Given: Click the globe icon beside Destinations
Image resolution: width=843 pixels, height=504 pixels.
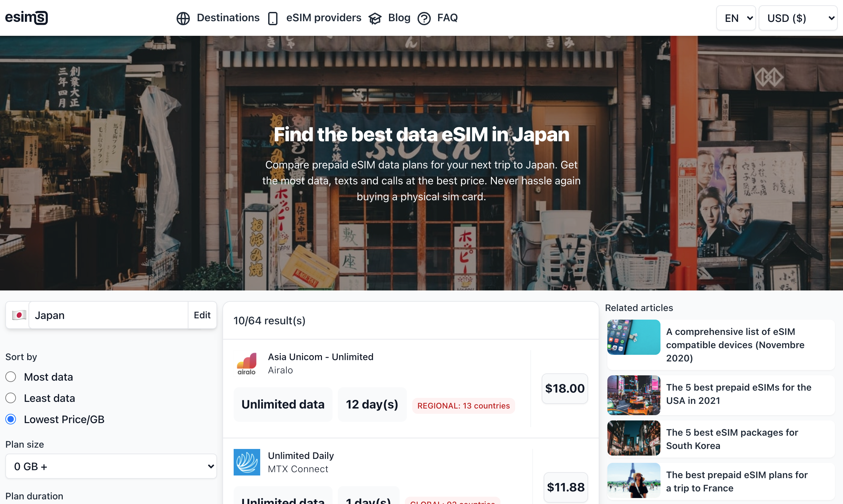Looking at the screenshot, I should pos(183,18).
